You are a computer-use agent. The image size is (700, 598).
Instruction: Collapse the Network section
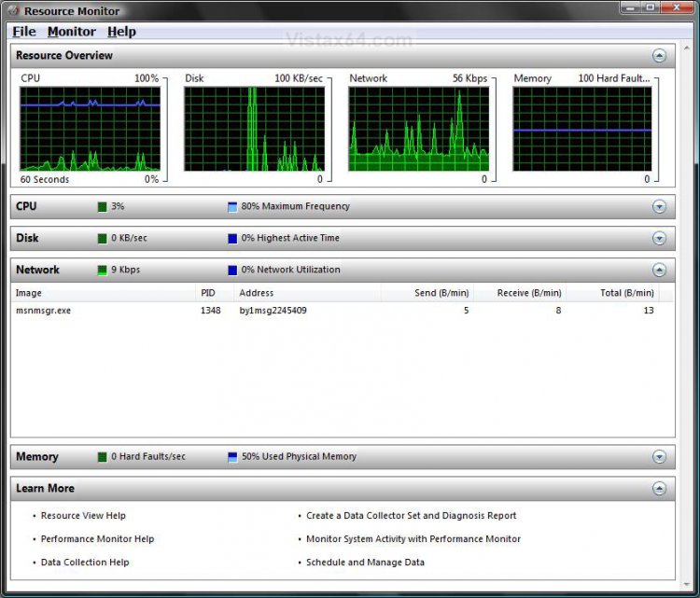click(659, 271)
